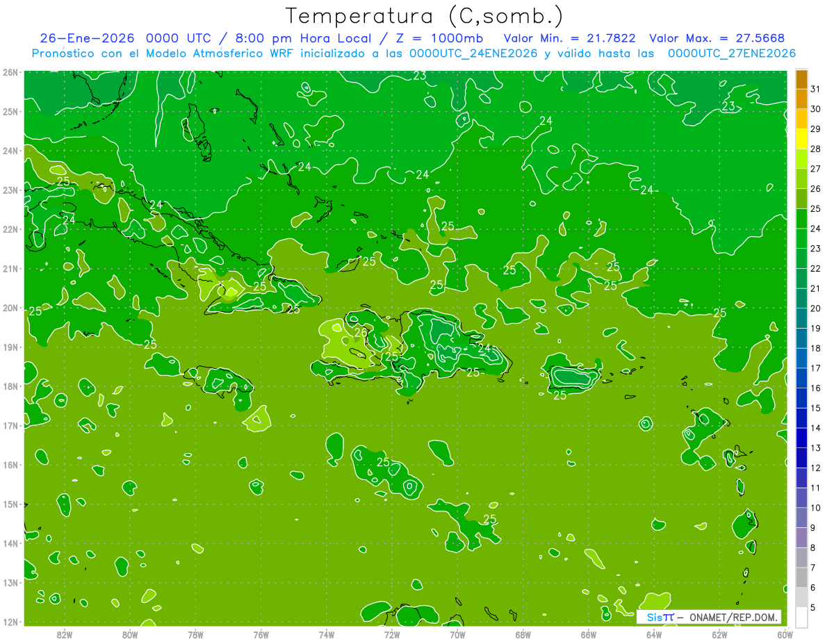Click the 'Valor Min. = 21.7822' value

569,38
